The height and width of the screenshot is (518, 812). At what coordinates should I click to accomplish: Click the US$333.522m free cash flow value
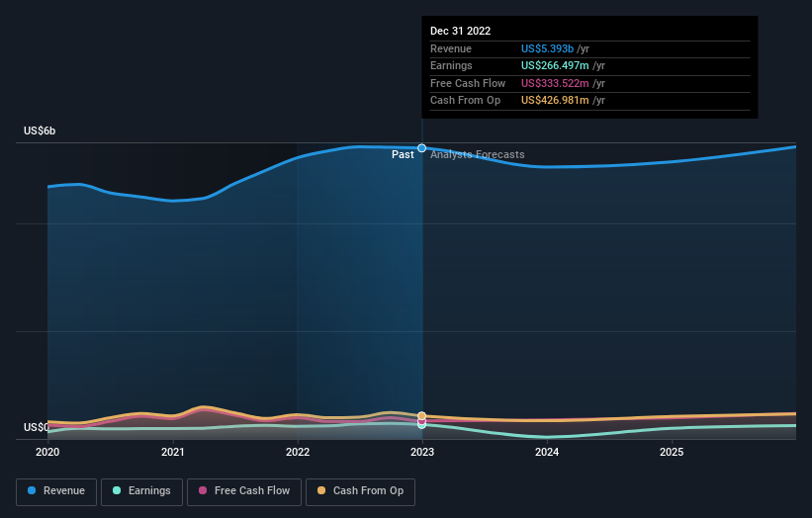[555, 83]
